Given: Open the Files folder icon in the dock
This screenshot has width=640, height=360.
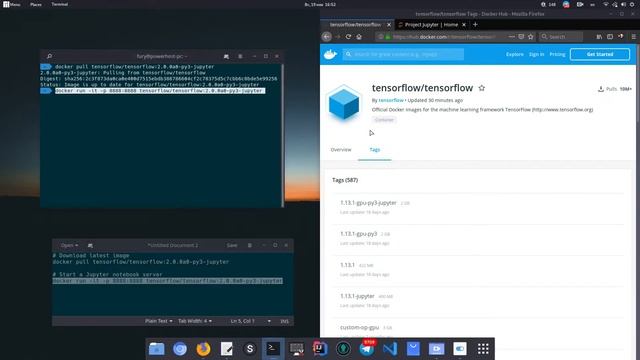Looking at the screenshot, I should [157, 349].
